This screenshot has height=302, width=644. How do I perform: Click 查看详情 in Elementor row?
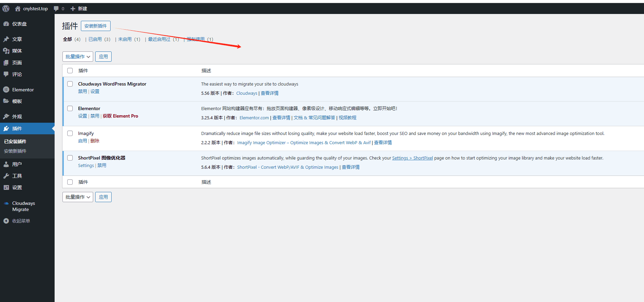pos(281,118)
